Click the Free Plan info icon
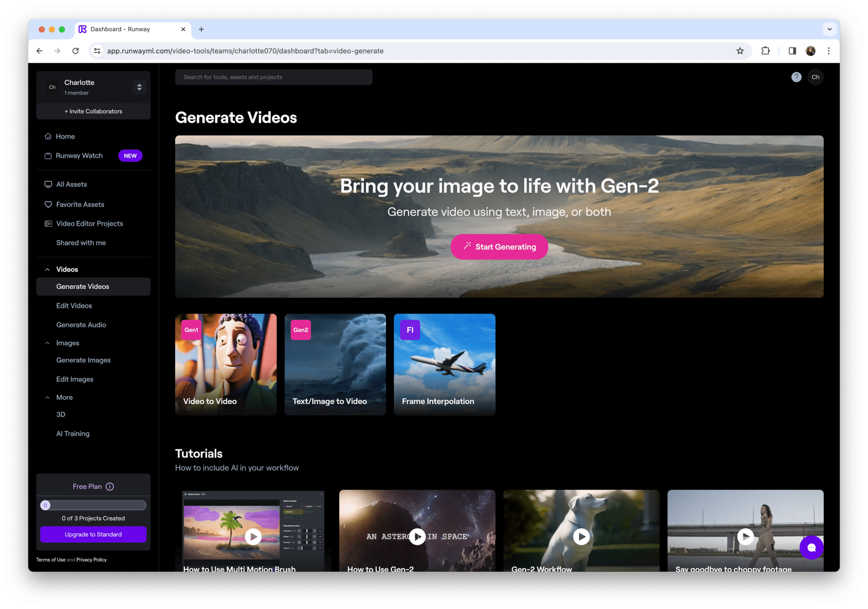 tap(110, 487)
